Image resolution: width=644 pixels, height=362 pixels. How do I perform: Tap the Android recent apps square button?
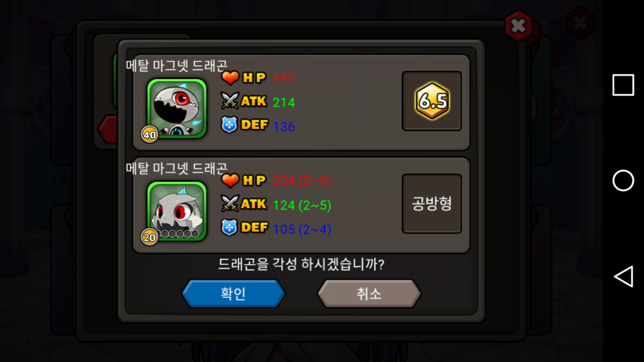click(623, 85)
